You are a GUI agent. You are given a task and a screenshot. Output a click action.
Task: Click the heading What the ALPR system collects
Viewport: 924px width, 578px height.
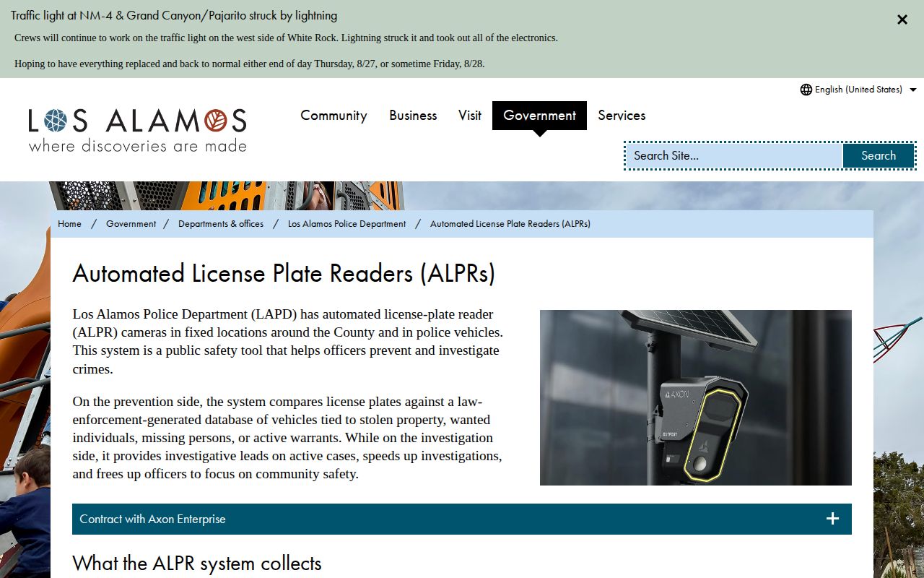click(x=197, y=564)
